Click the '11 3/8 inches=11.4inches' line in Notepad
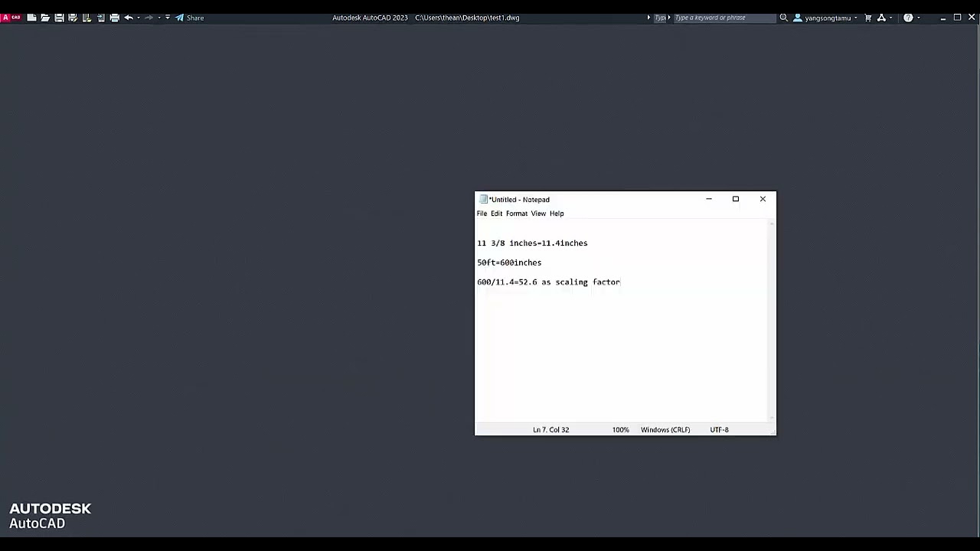 (x=532, y=243)
